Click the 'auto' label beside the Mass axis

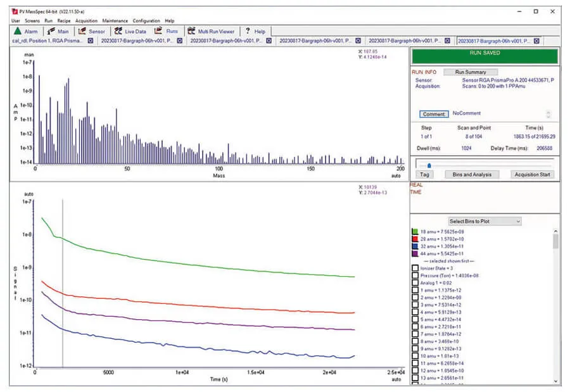(x=396, y=175)
